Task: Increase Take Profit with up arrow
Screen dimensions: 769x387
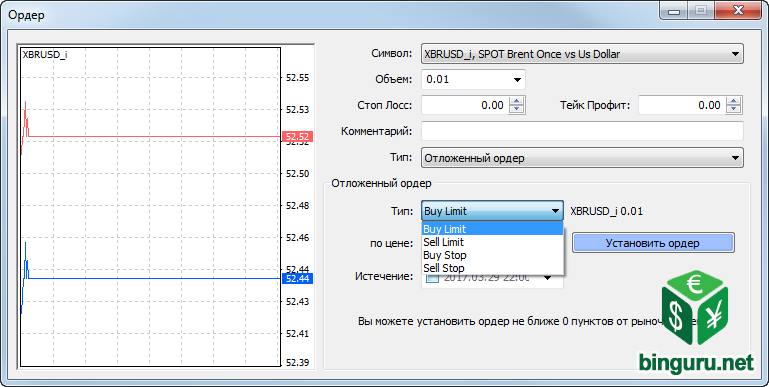Action: click(x=734, y=101)
